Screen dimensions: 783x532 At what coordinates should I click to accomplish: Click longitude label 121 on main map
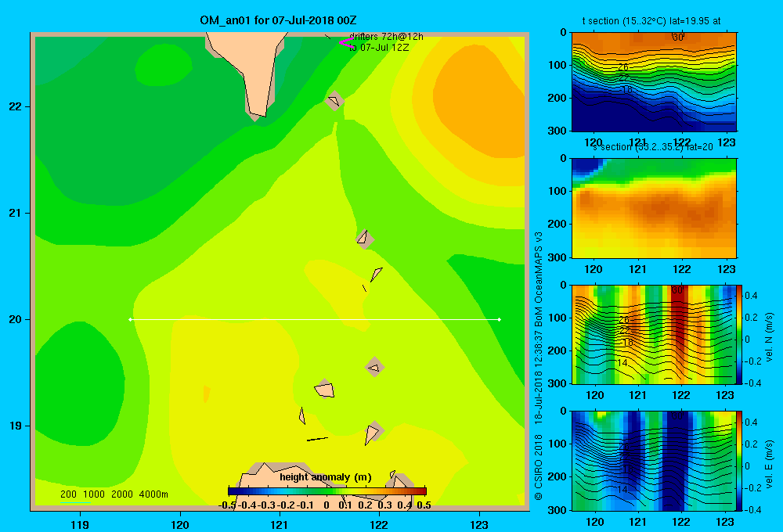click(x=280, y=524)
